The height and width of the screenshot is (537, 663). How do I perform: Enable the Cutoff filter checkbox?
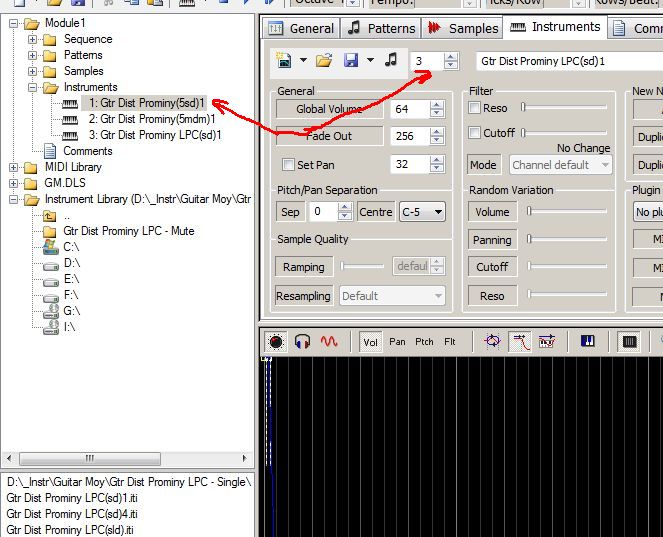pos(475,133)
